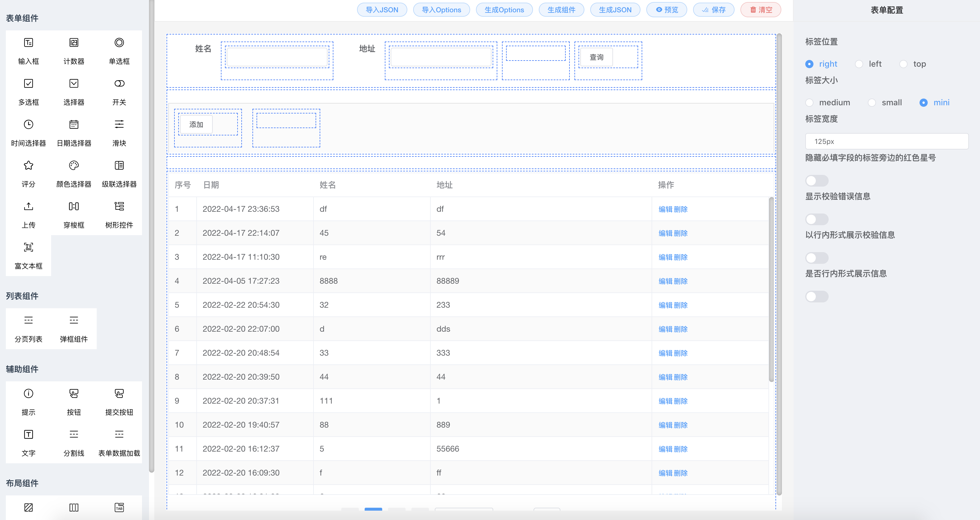
Task: Click the 生成JSON toolbar button
Action: tap(615, 10)
